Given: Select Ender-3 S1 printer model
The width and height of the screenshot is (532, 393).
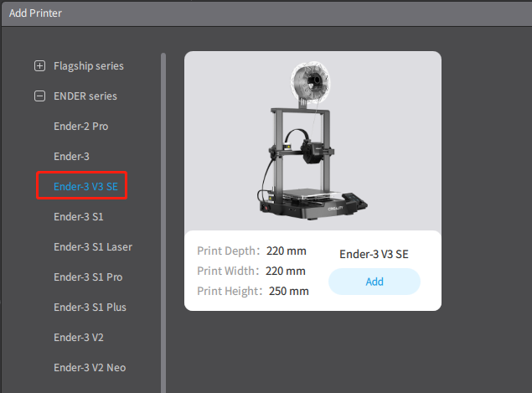Looking at the screenshot, I should pyautogui.click(x=79, y=216).
